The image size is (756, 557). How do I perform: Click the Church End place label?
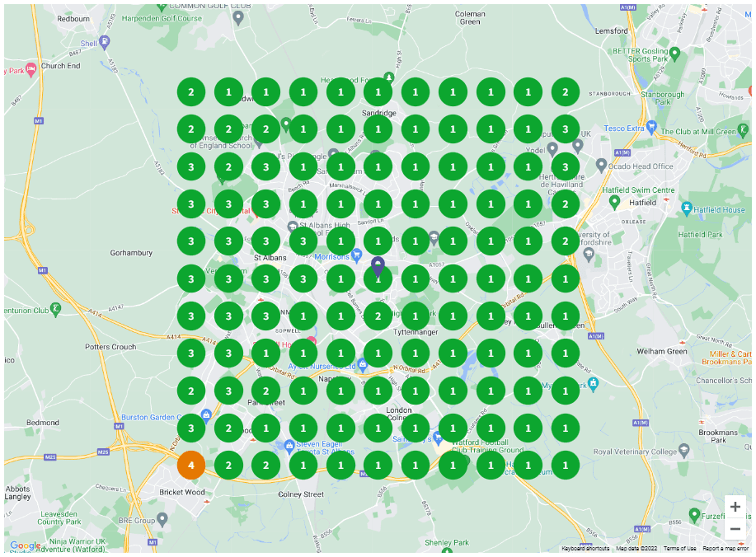pyautogui.click(x=61, y=66)
